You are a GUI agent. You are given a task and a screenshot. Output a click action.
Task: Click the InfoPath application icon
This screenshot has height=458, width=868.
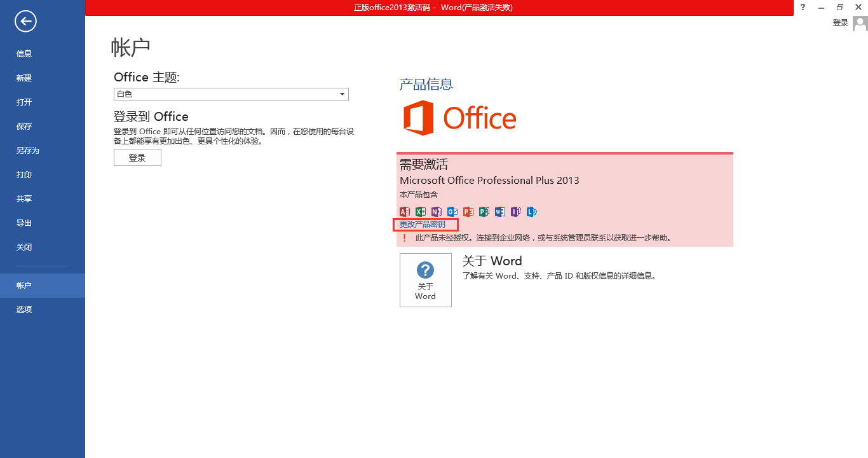(515, 212)
